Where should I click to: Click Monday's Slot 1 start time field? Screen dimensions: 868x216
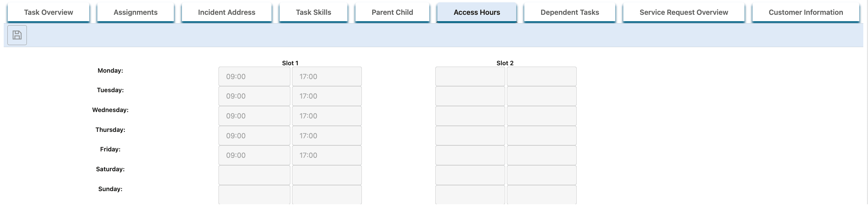(x=254, y=76)
